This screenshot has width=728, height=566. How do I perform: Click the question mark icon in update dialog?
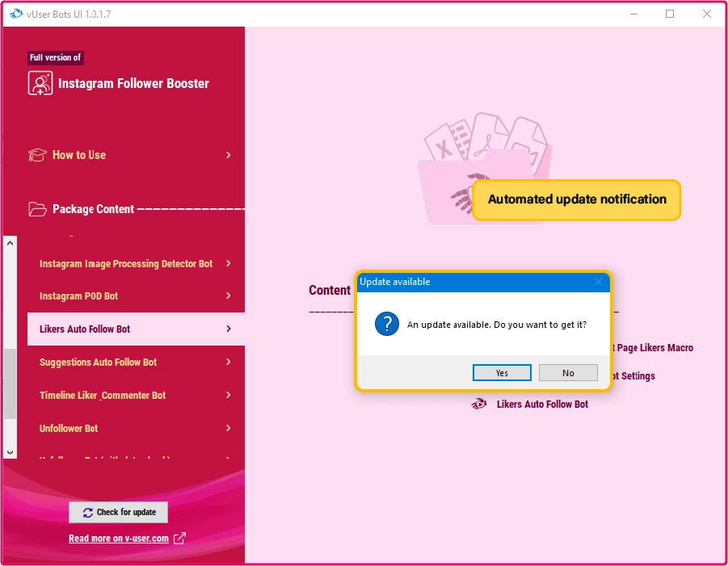387,324
